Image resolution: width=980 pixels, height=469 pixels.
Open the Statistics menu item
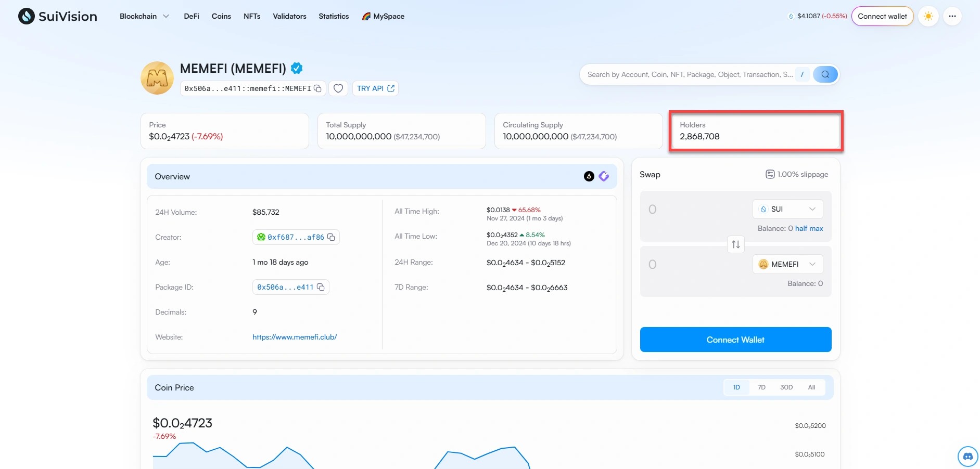pyautogui.click(x=334, y=16)
